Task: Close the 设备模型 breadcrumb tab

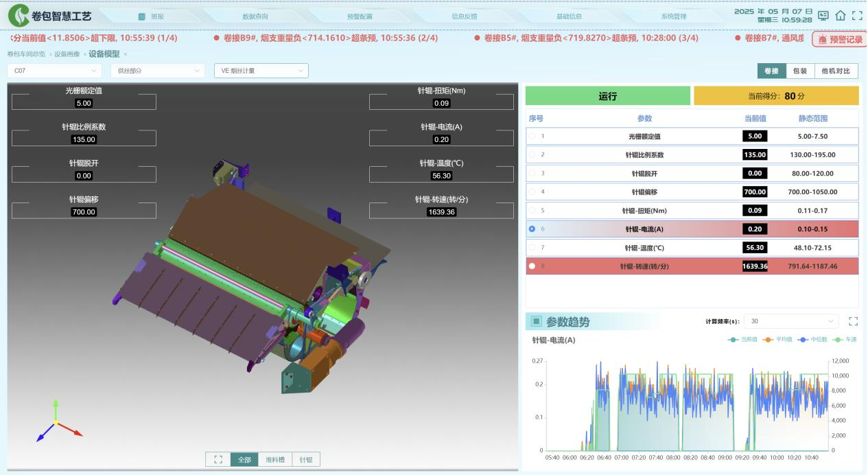Action: click(126, 54)
